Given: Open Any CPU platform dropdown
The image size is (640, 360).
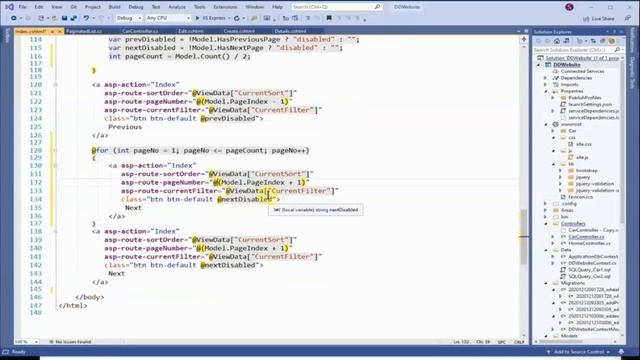Looking at the screenshot, I should 168,18.
